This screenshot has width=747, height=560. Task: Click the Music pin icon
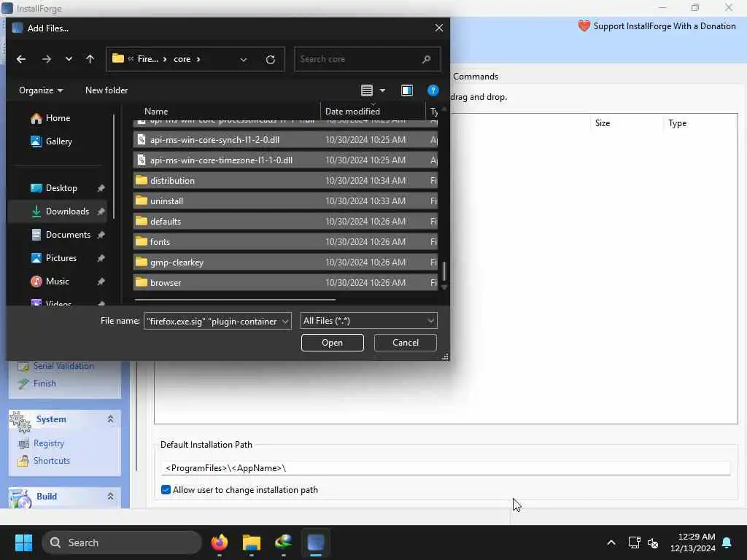pos(101,281)
